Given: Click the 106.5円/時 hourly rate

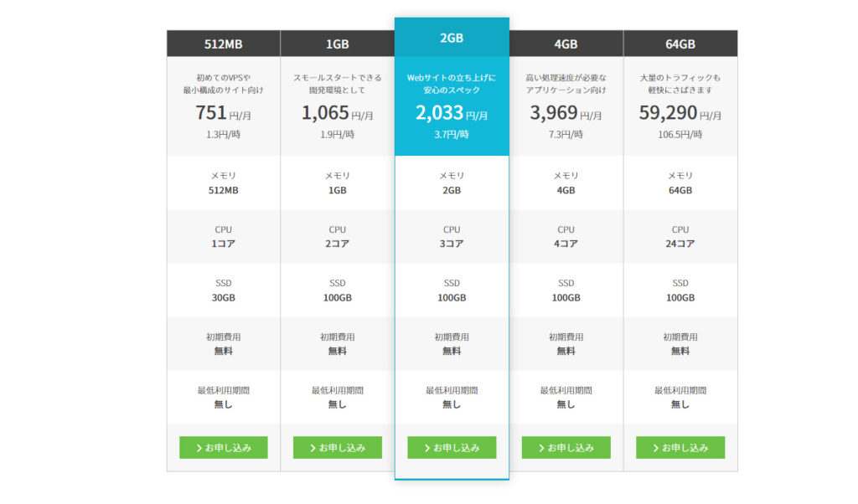Looking at the screenshot, I should coord(680,135).
